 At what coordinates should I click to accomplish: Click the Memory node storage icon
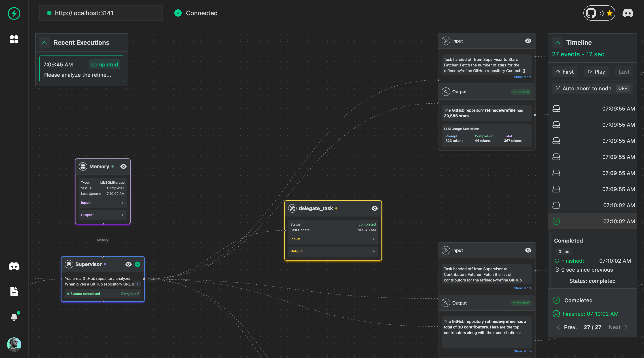pyautogui.click(x=83, y=166)
